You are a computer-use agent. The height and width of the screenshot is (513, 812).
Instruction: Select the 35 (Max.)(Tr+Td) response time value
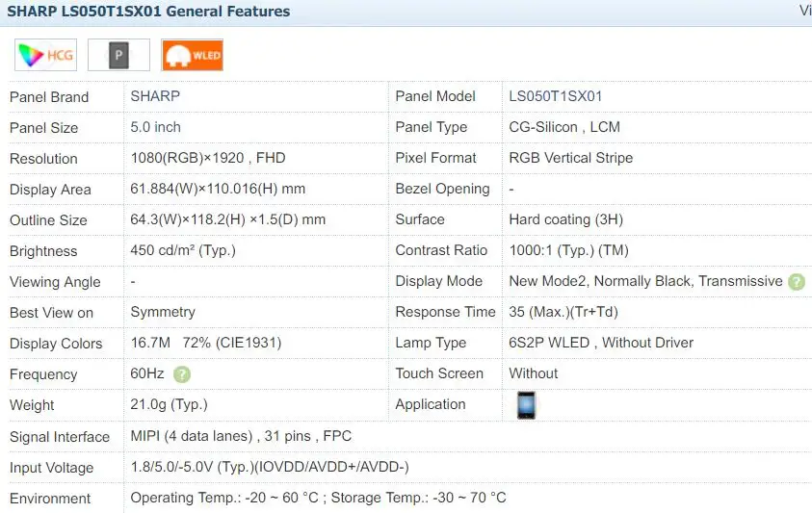tap(563, 312)
